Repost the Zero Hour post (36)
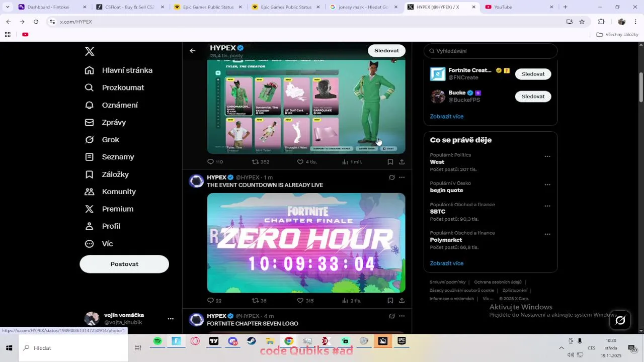The height and width of the screenshot is (362, 644). (255, 301)
